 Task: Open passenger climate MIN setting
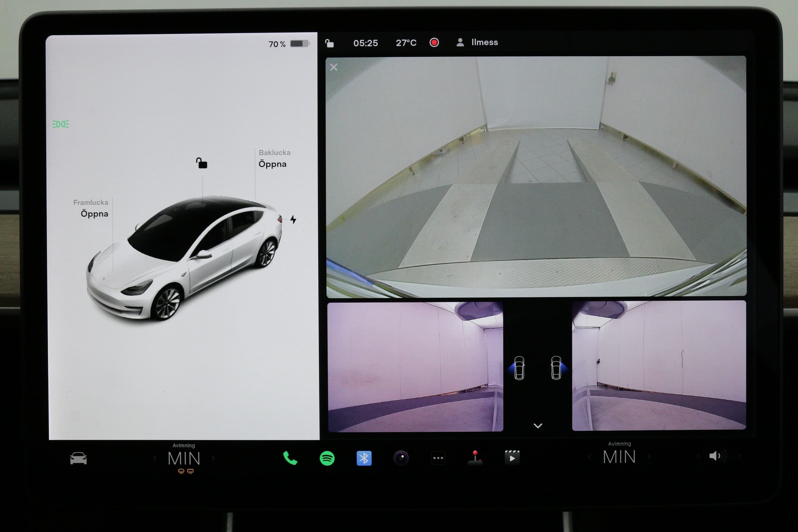tap(619, 457)
